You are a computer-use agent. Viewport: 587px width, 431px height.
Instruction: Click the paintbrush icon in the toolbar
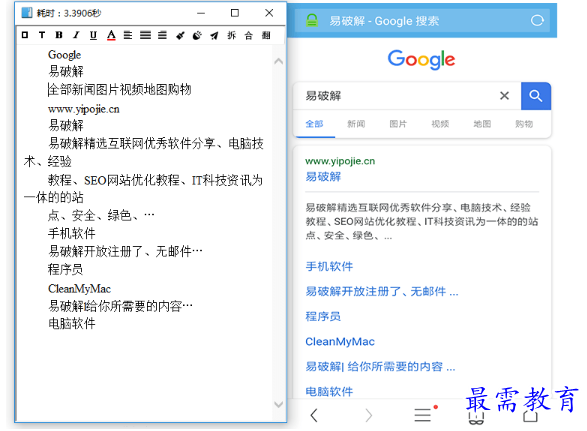[x=180, y=36]
